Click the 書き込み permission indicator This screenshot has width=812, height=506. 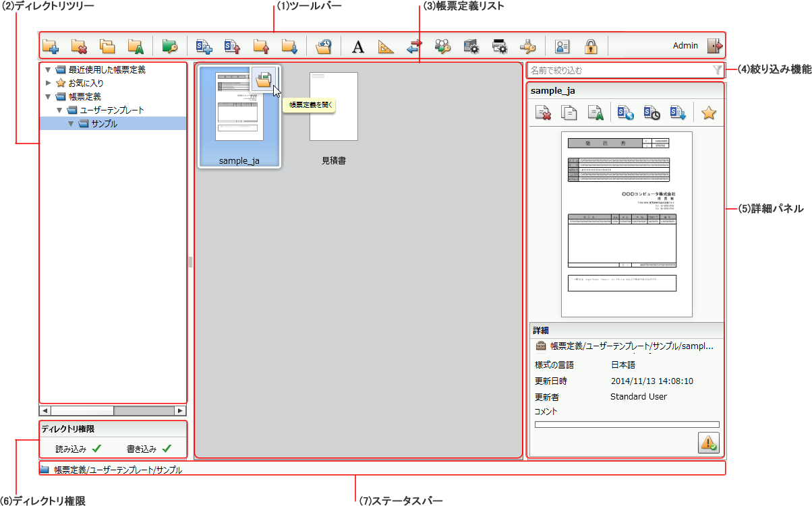point(149,448)
